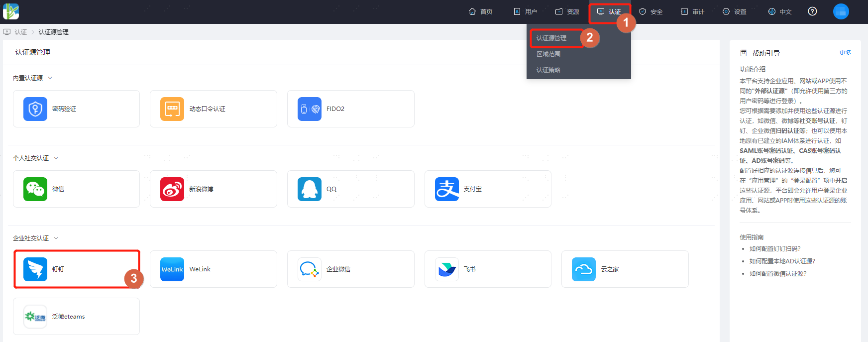868x342 pixels.
Task: Click the WeLink logo icon
Action: 172,269
